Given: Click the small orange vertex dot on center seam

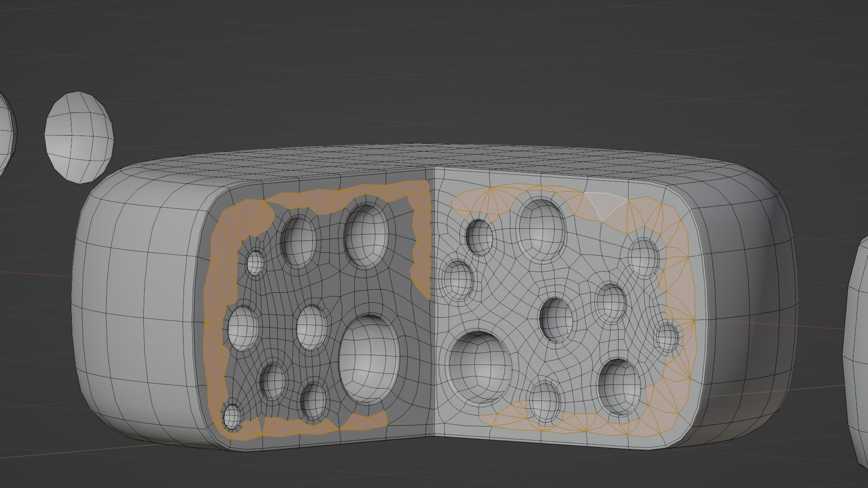Looking at the screenshot, I should click(x=434, y=301).
